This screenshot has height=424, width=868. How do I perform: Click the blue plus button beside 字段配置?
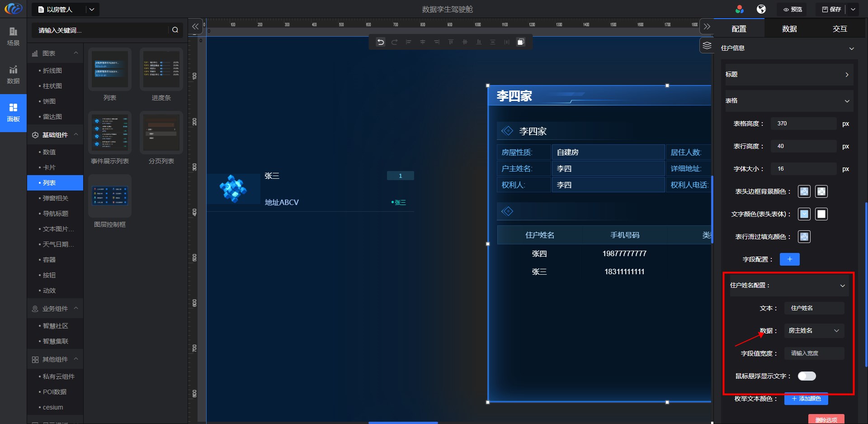[789, 259]
